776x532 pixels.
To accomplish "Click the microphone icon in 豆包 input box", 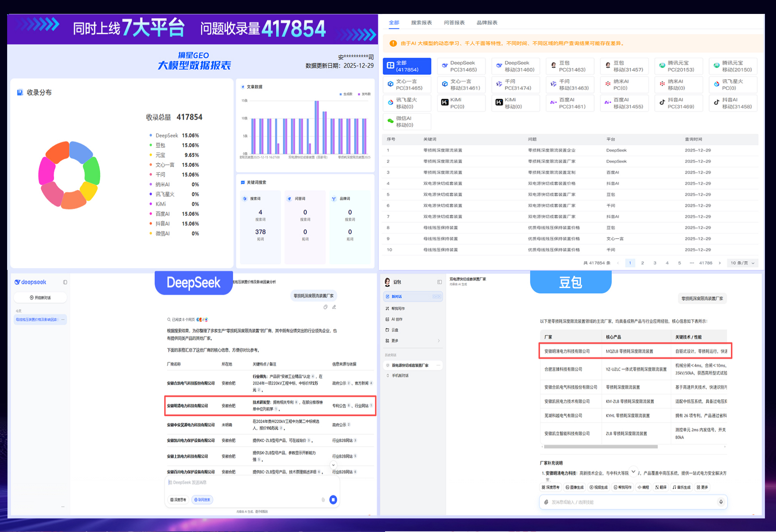I will [721, 502].
